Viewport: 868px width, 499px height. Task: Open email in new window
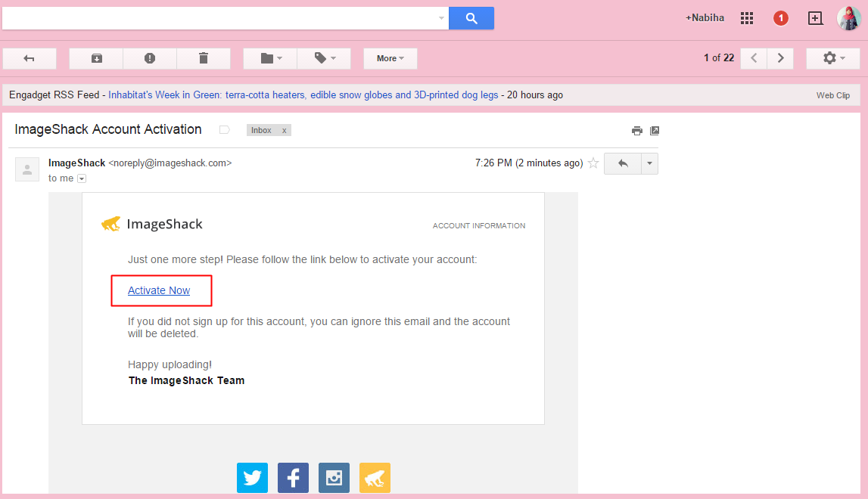tap(655, 131)
